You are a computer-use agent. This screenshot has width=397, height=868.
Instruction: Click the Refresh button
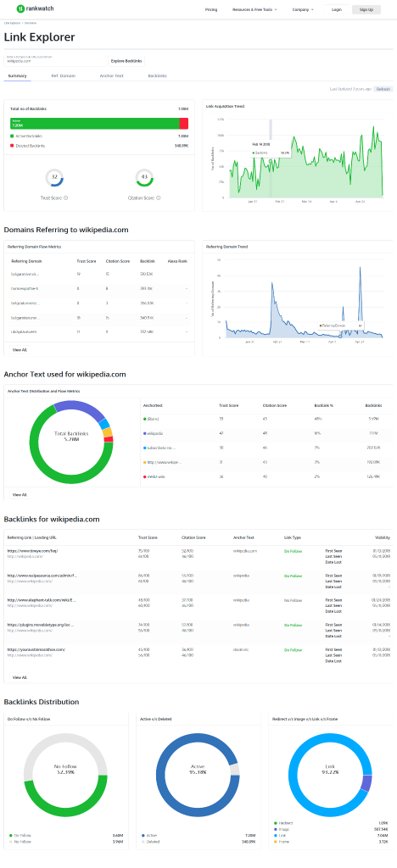point(383,88)
